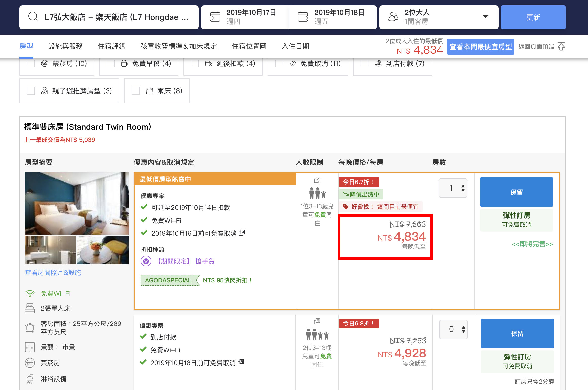Open the 入住日期 tab
This screenshot has width=588, height=390.
coord(295,46)
